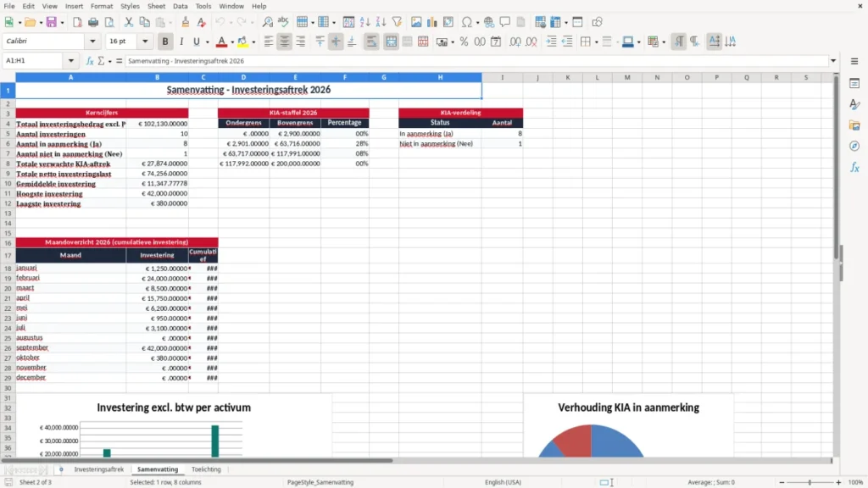Toggle Bold formatting
The image size is (868, 488).
165,42
